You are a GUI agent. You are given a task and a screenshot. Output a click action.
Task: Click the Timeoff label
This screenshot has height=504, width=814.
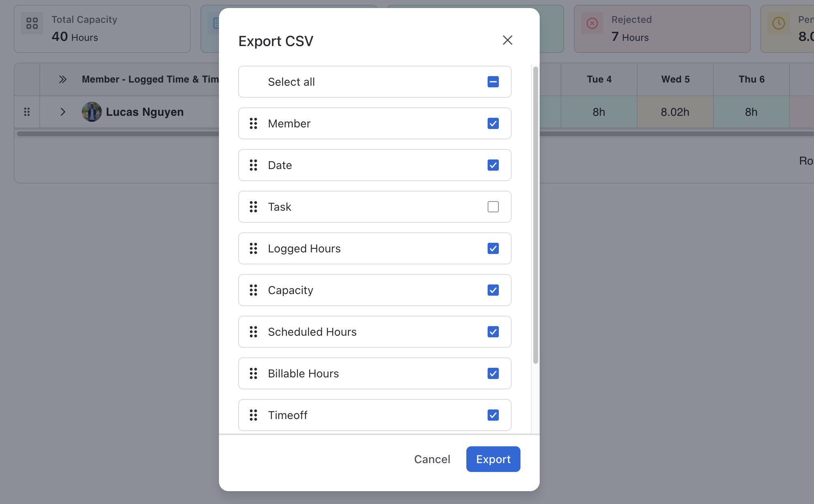pos(288,415)
